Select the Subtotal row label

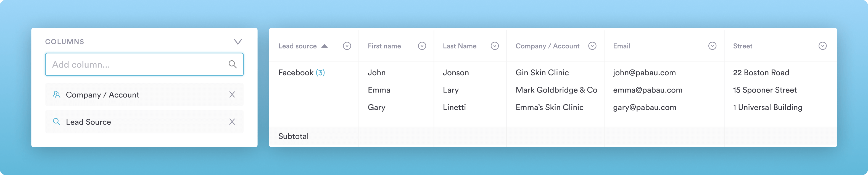pyautogui.click(x=293, y=136)
